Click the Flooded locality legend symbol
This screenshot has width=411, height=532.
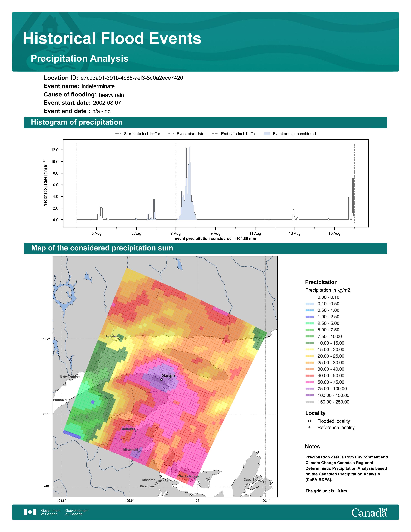click(309, 421)
